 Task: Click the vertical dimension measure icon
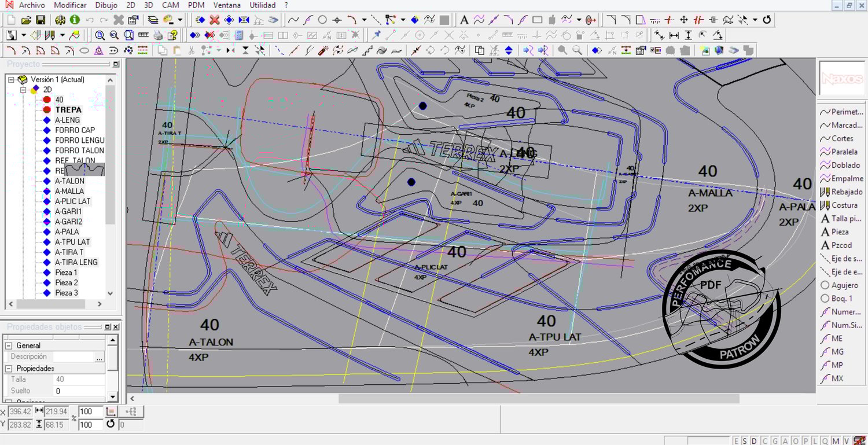(688, 35)
